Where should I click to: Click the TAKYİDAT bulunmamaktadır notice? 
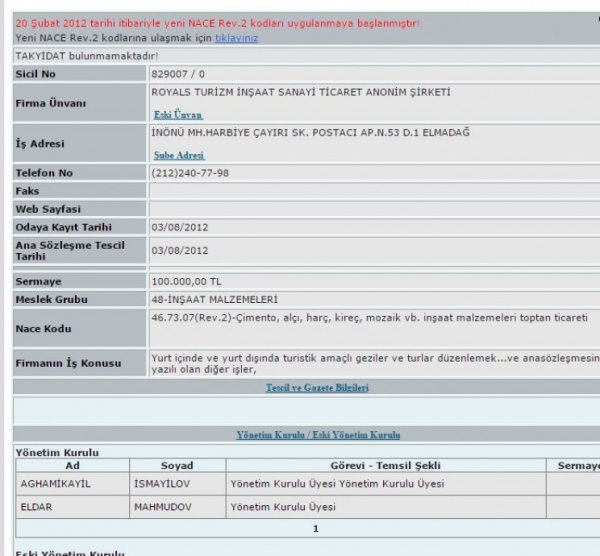86,56
